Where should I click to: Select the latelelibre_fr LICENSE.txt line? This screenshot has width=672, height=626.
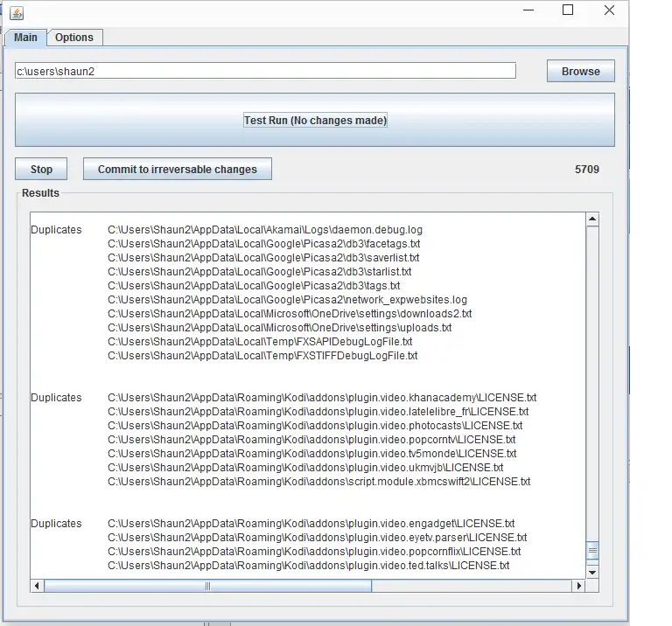pyautogui.click(x=318, y=412)
